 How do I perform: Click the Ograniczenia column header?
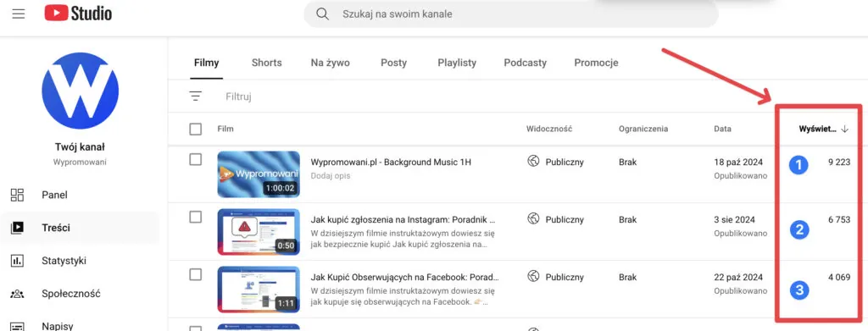(x=643, y=129)
